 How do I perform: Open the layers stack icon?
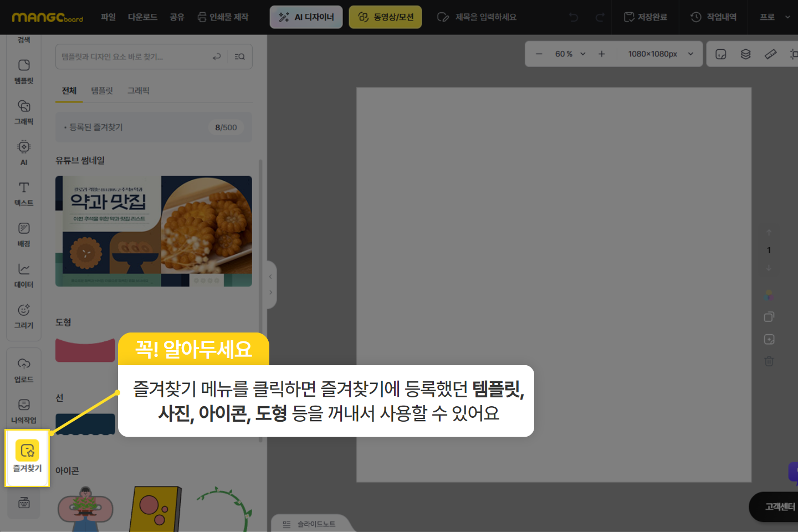tap(745, 54)
